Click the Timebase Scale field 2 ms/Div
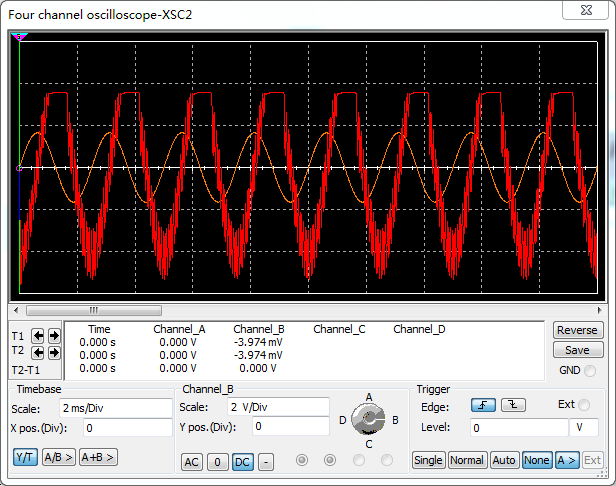 [x=116, y=408]
